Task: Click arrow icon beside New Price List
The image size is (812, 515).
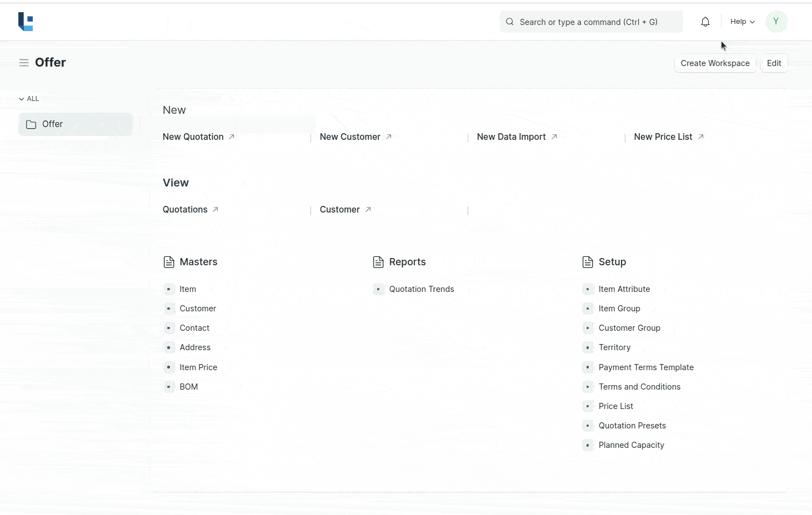Action: click(701, 137)
